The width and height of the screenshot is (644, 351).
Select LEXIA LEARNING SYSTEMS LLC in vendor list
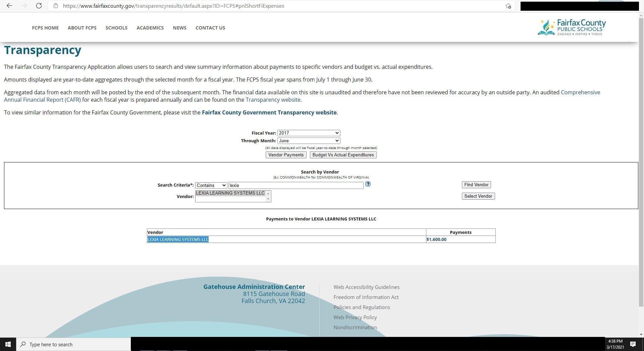(x=230, y=193)
